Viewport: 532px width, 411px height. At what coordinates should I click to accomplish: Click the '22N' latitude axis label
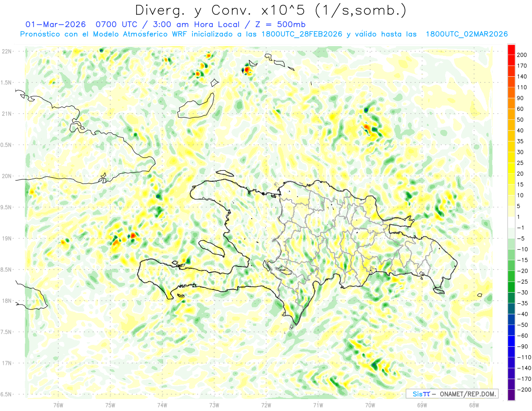[x=7, y=51]
